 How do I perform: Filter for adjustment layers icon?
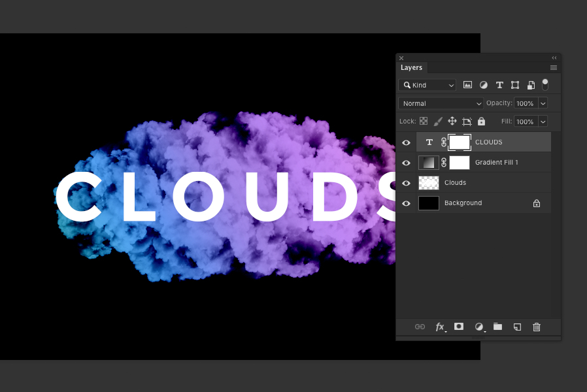483,85
